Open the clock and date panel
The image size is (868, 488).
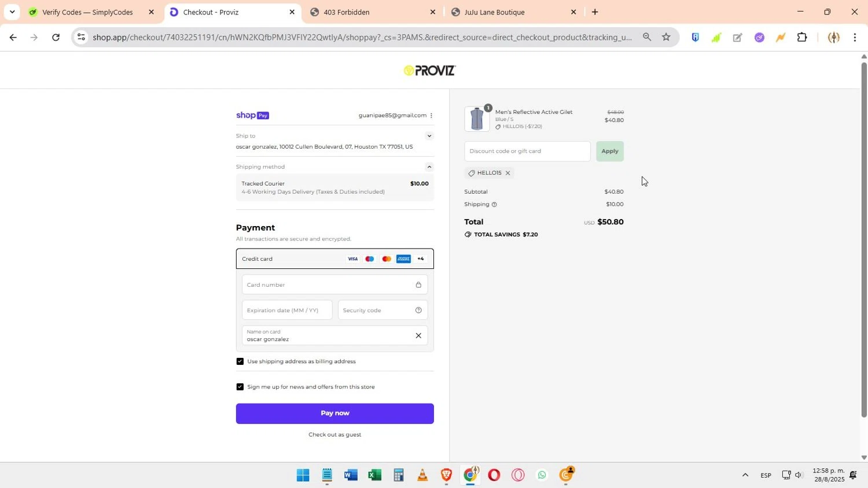coord(829,475)
